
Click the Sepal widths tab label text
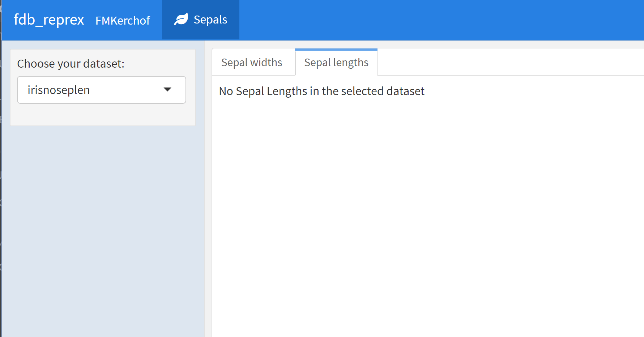point(252,62)
